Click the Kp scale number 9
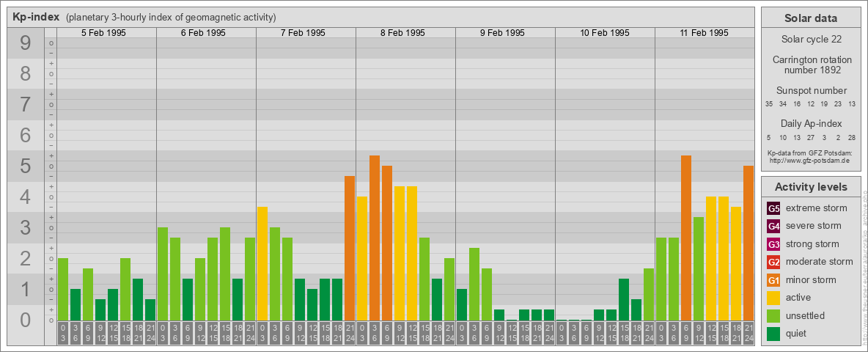This screenshot has width=868, height=352. [x=26, y=43]
